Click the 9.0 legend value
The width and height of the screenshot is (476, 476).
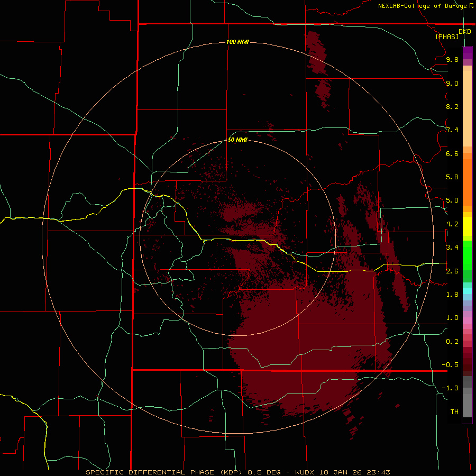click(452, 83)
